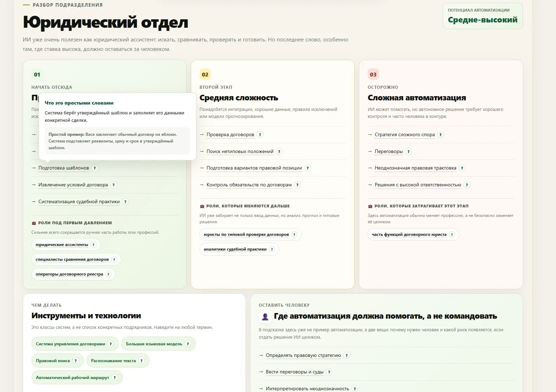This screenshot has height=392, width=556.
Task: Click the question mark in Система управления договорами chip
Action: coord(111,344)
